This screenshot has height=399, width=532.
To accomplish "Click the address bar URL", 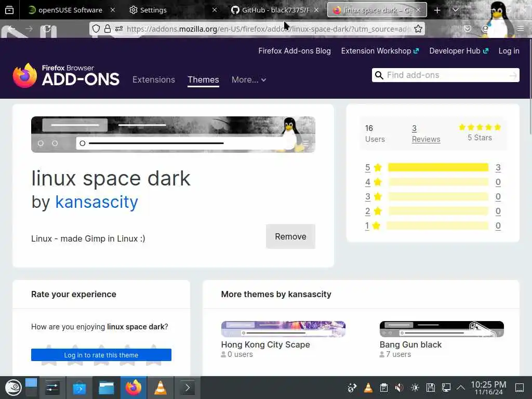I will 268,29.
